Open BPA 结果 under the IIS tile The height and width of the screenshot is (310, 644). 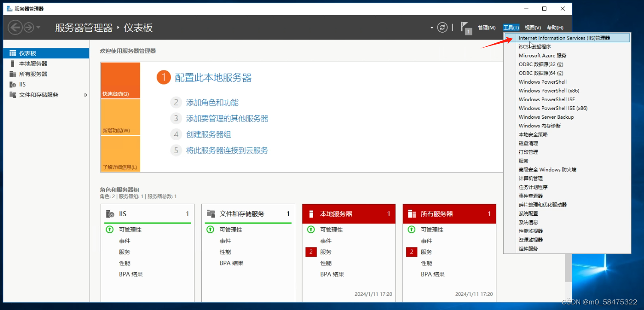pos(131,274)
